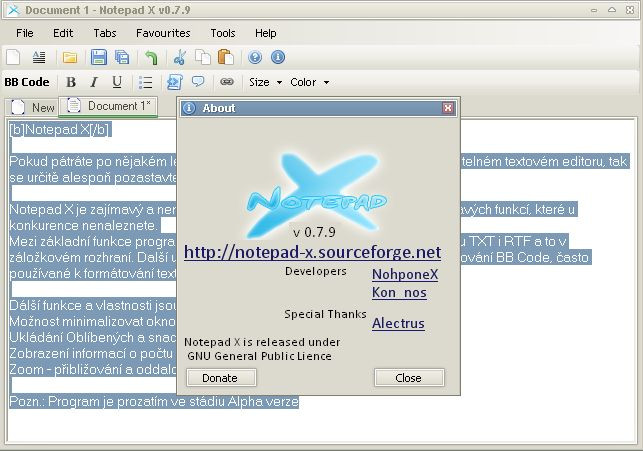This screenshot has width=643, height=451.
Task: Click the text formatting icon beside New
Action: (x=39, y=57)
